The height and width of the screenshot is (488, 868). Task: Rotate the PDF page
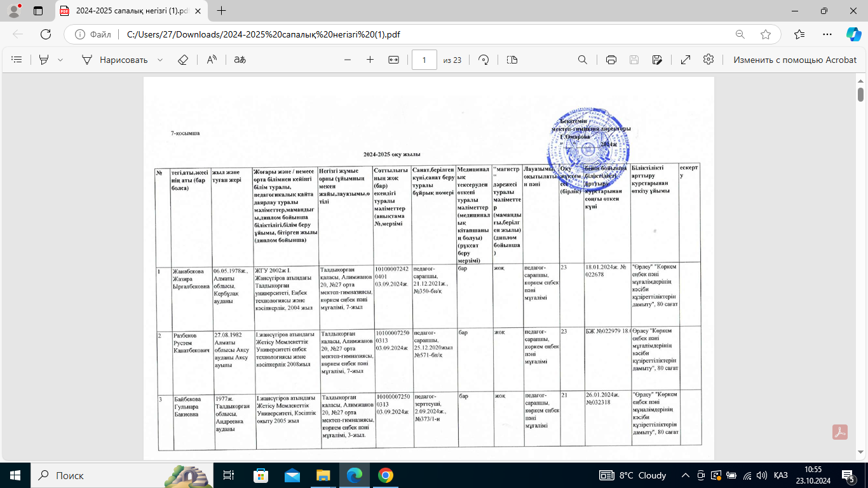click(484, 60)
